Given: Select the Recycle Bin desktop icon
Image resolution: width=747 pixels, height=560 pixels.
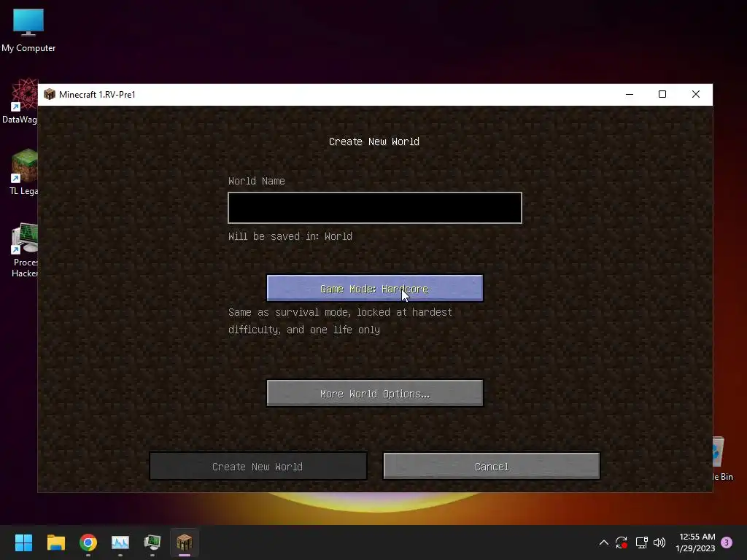Looking at the screenshot, I should (x=723, y=459).
